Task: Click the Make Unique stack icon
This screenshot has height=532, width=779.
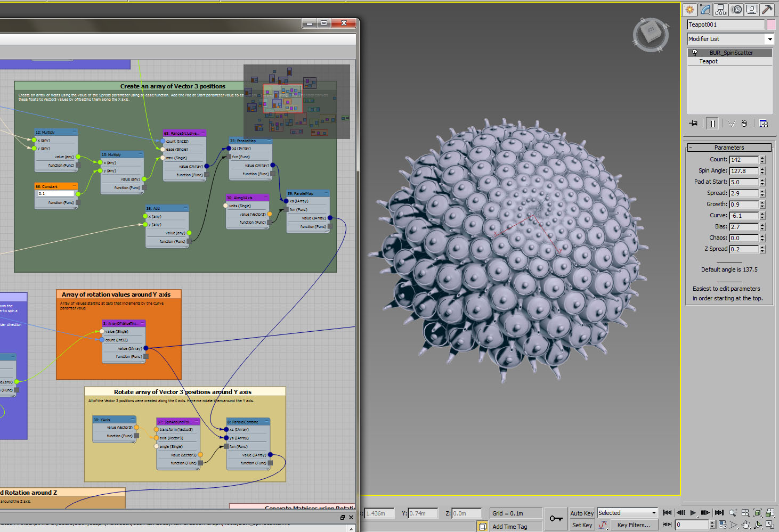Action: tap(732, 124)
